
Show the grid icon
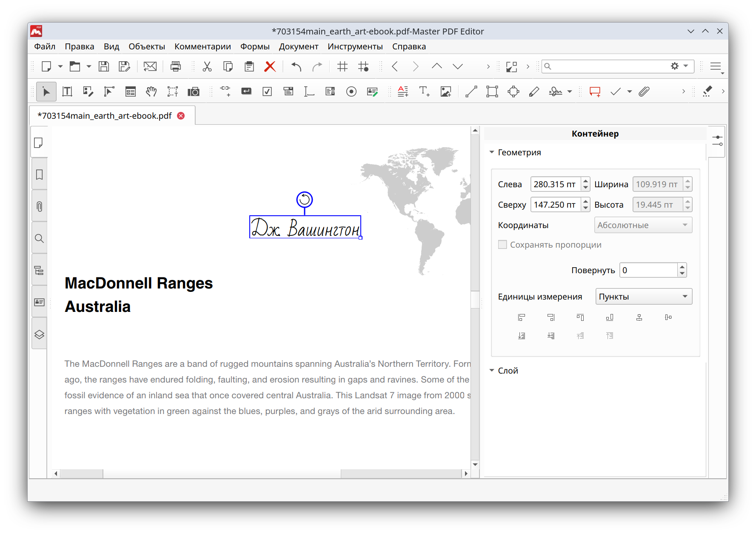click(x=342, y=66)
